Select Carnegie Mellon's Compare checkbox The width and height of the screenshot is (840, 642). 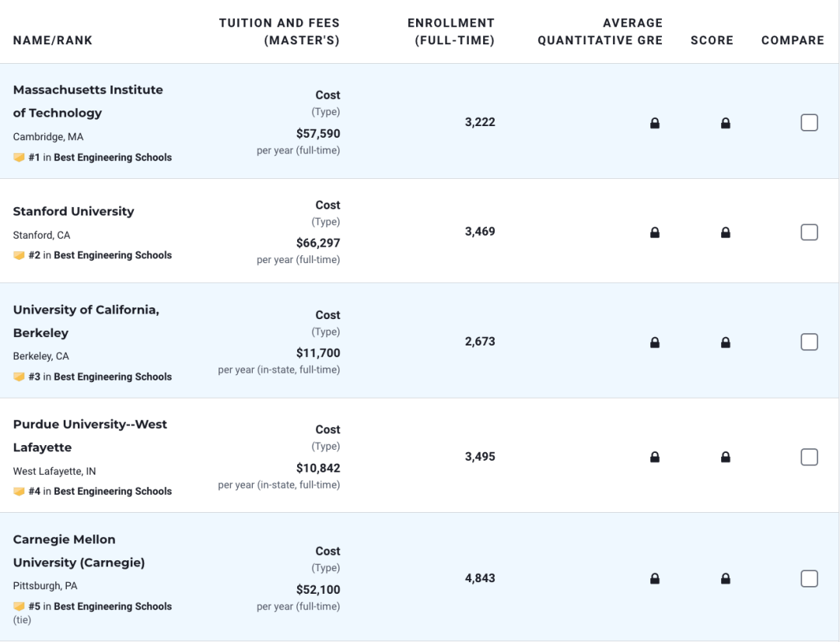809,578
